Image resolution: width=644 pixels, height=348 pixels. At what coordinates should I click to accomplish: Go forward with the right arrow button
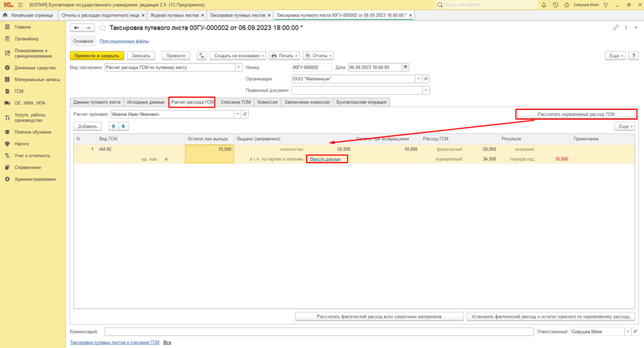click(89, 28)
